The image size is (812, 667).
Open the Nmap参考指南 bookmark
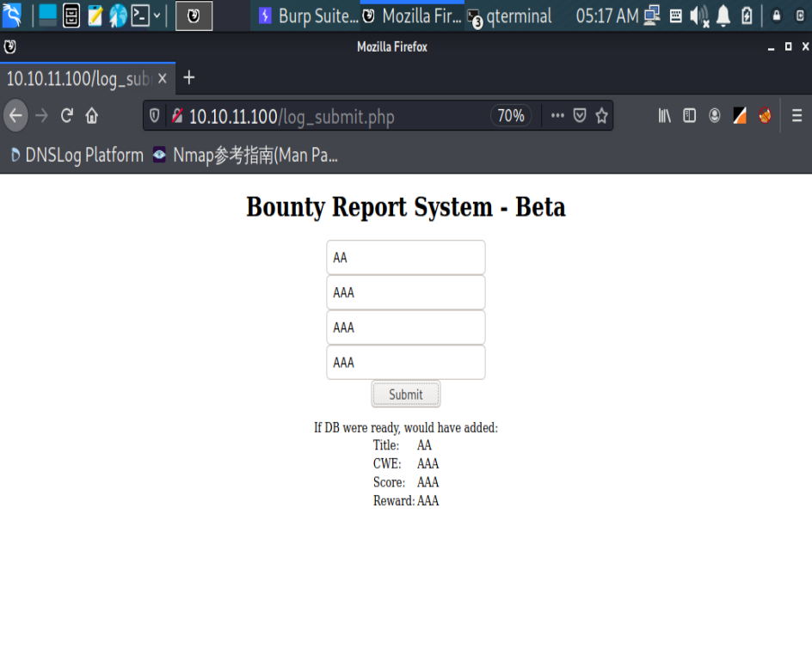point(245,156)
